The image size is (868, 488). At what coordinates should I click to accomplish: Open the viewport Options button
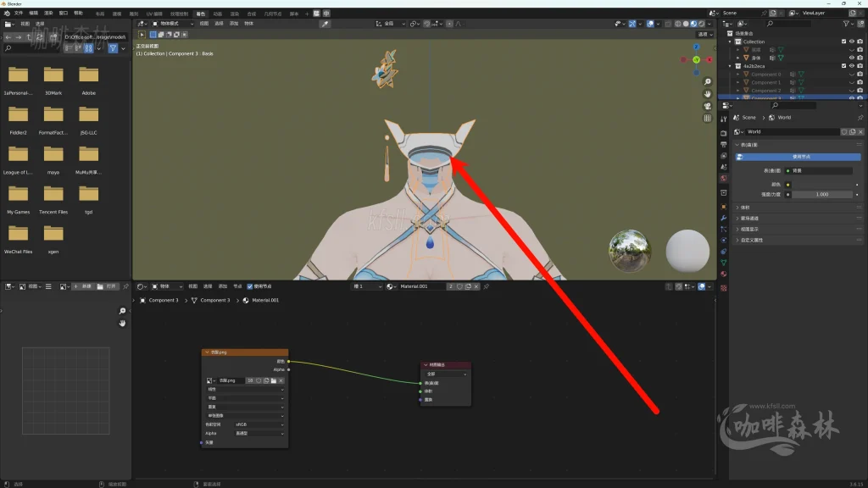[704, 34]
